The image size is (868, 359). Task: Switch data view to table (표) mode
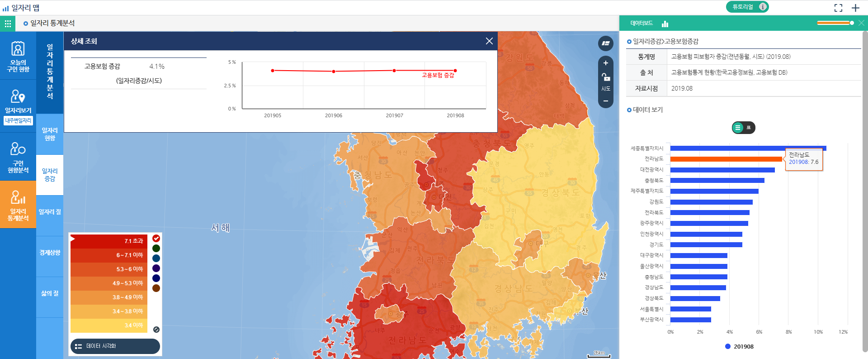tap(749, 128)
